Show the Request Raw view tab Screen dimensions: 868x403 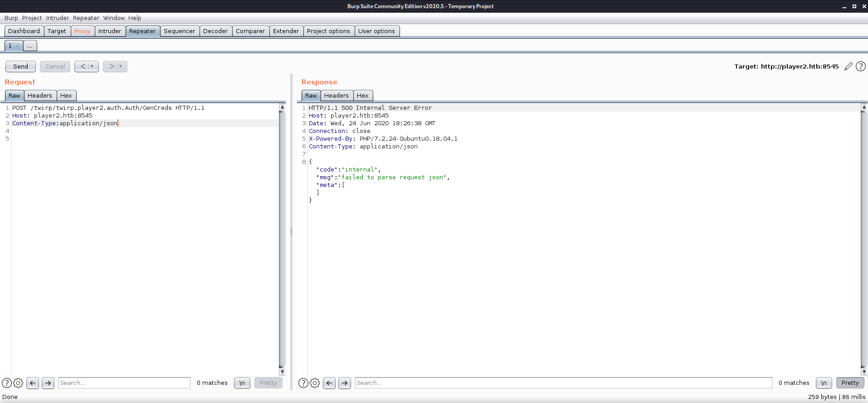(x=15, y=96)
